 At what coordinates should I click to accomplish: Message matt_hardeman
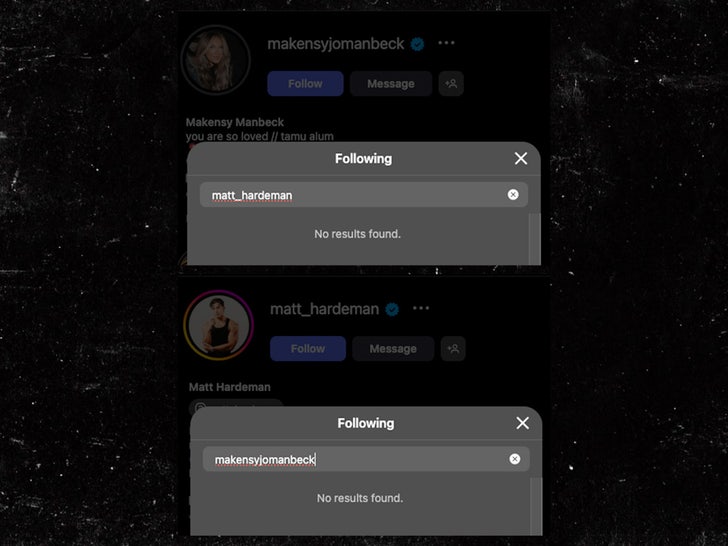point(393,349)
